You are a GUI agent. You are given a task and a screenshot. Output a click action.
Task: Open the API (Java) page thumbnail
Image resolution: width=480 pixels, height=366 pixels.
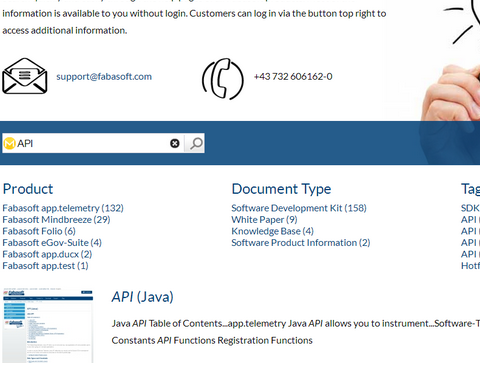48,326
